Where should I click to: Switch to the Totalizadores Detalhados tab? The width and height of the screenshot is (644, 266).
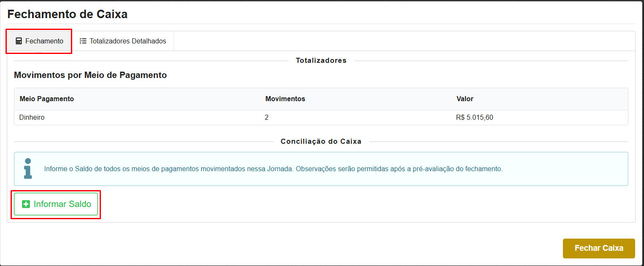point(122,40)
